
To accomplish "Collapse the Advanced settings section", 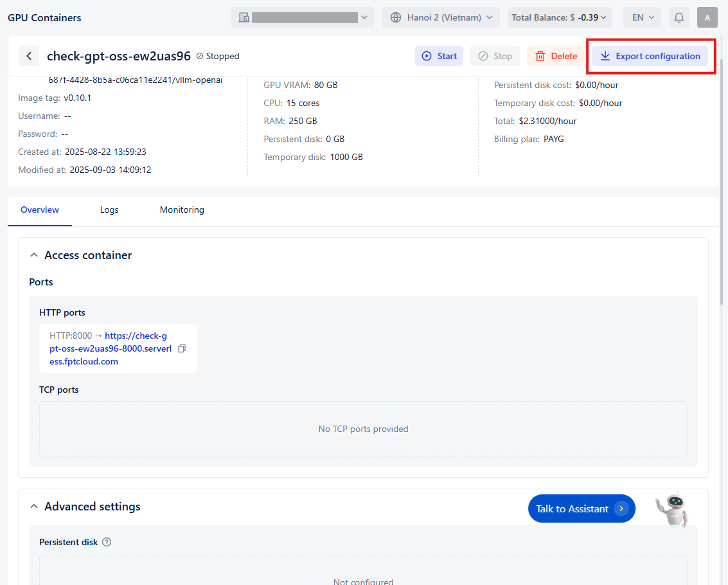I will click(x=34, y=507).
